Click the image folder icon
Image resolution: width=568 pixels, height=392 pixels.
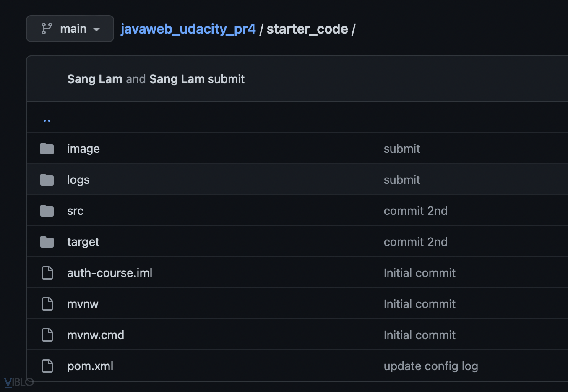pyautogui.click(x=47, y=148)
